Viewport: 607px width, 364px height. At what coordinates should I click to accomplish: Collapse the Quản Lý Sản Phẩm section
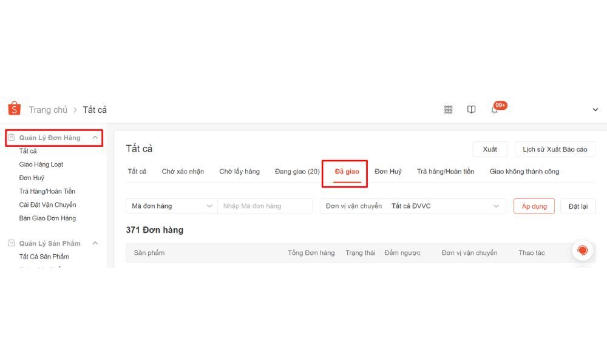pyautogui.click(x=95, y=243)
